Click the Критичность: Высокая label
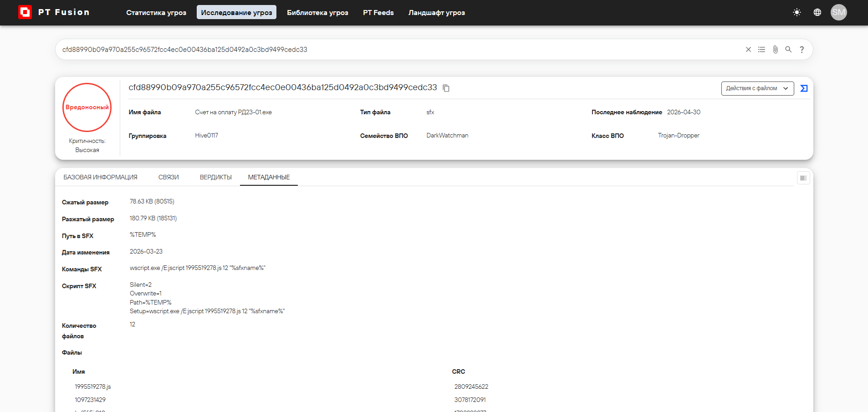The height and width of the screenshot is (412, 868). pyautogui.click(x=87, y=145)
